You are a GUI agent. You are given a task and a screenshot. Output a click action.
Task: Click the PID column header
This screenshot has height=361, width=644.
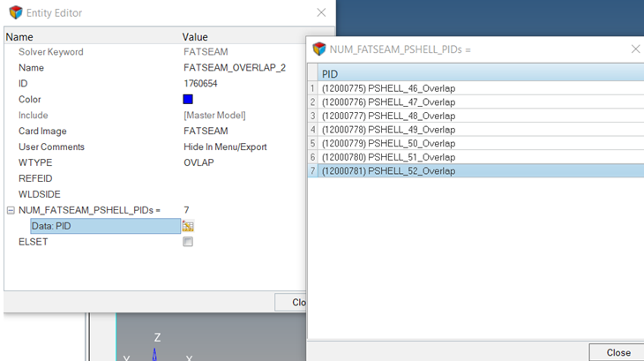[x=330, y=74]
